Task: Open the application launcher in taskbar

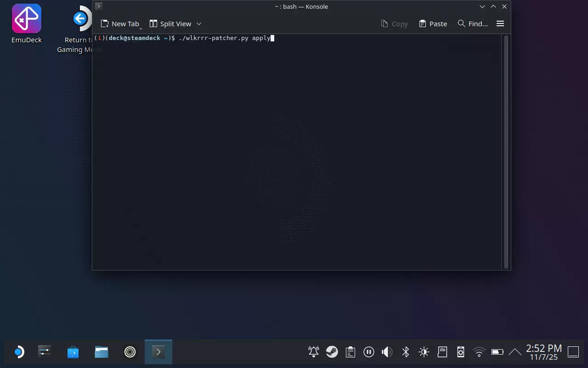Action: [18, 352]
